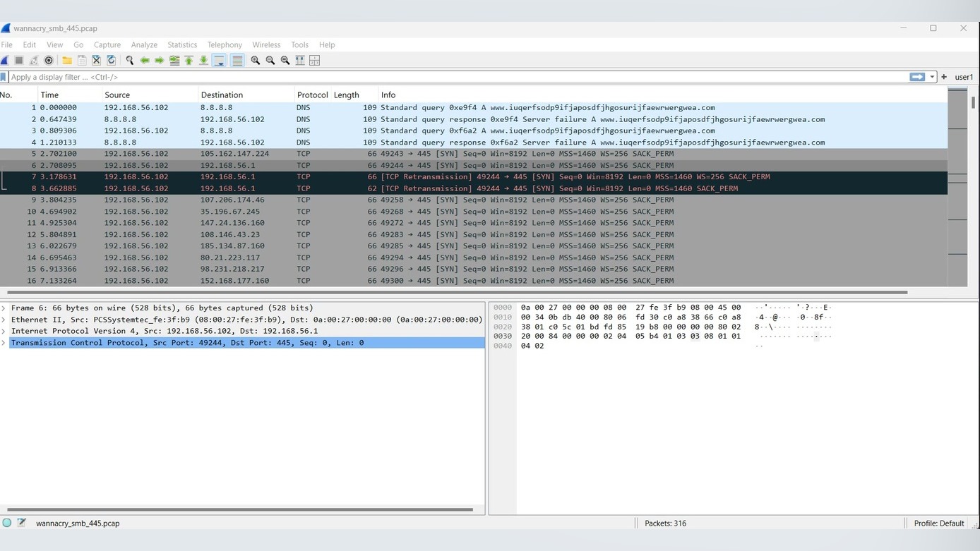Reload the capture file from the toolbar
Screen dimensions: 980x551
(x=112, y=61)
